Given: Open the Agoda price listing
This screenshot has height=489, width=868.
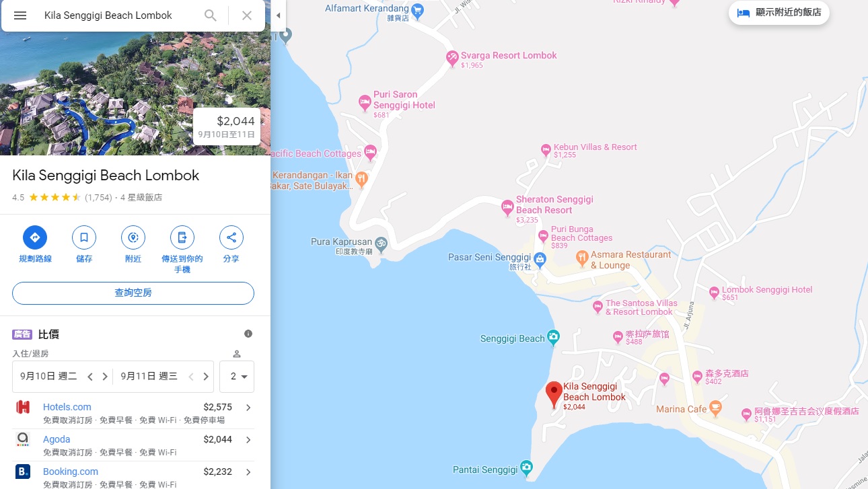Looking at the screenshot, I should pyautogui.click(x=133, y=445).
